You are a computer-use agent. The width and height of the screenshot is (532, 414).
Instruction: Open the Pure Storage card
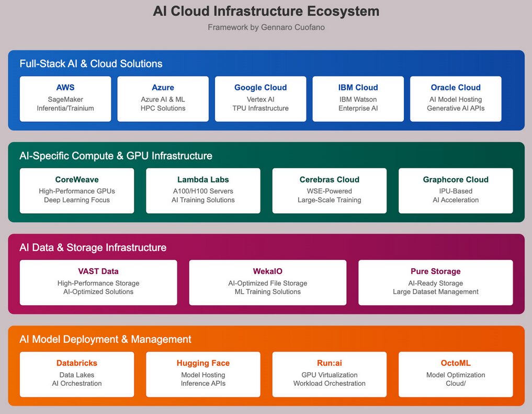(x=435, y=282)
